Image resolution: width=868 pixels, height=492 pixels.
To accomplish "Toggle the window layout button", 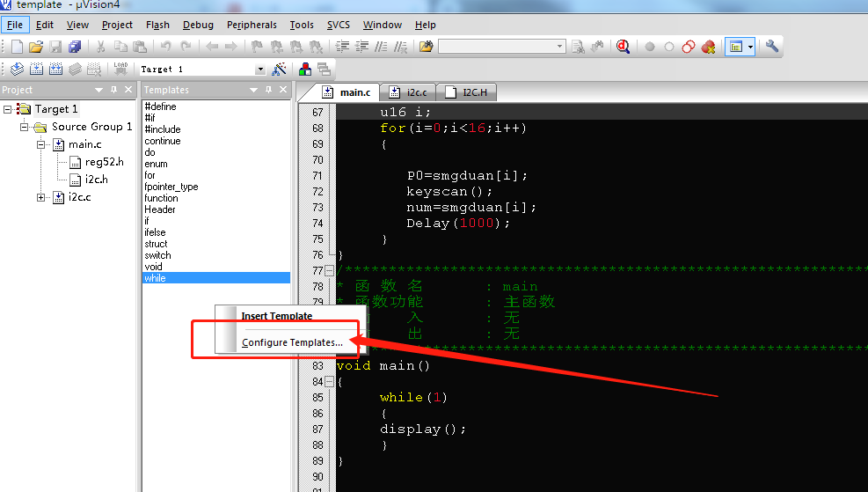I will tap(736, 47).
